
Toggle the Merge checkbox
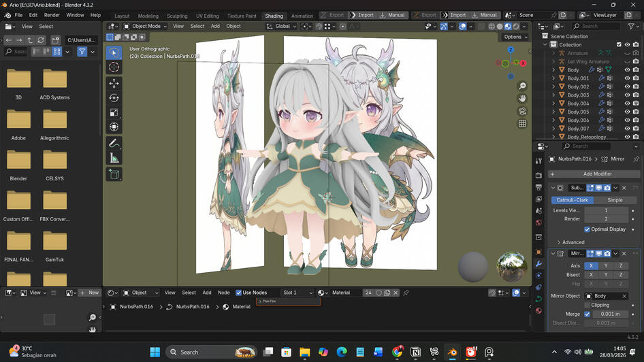point(587,314)
